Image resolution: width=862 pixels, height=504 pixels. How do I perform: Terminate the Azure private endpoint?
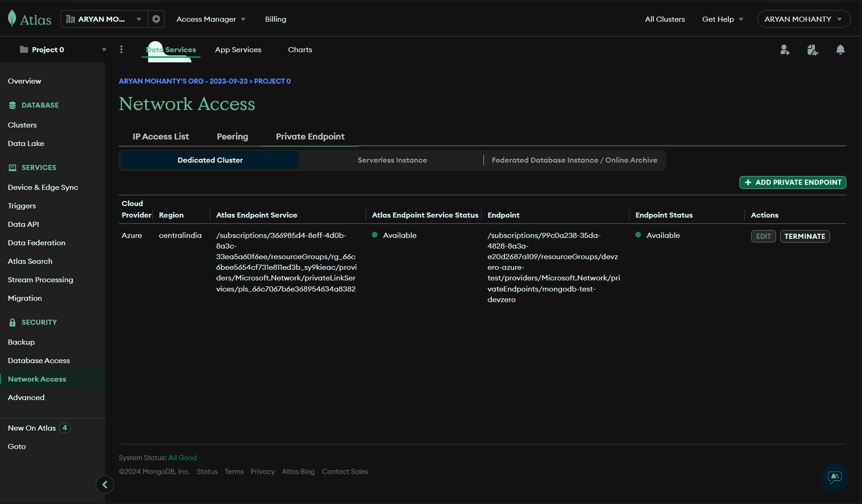point(805,236)
